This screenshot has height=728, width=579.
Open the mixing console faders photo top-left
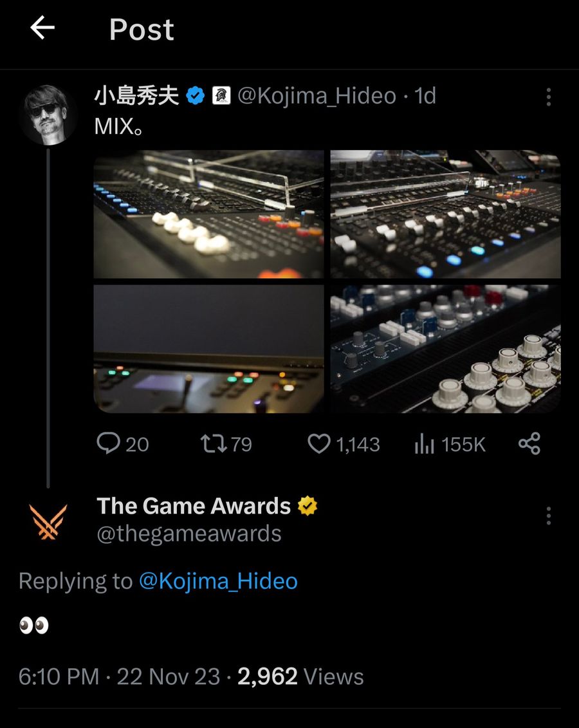pos(209,214)
